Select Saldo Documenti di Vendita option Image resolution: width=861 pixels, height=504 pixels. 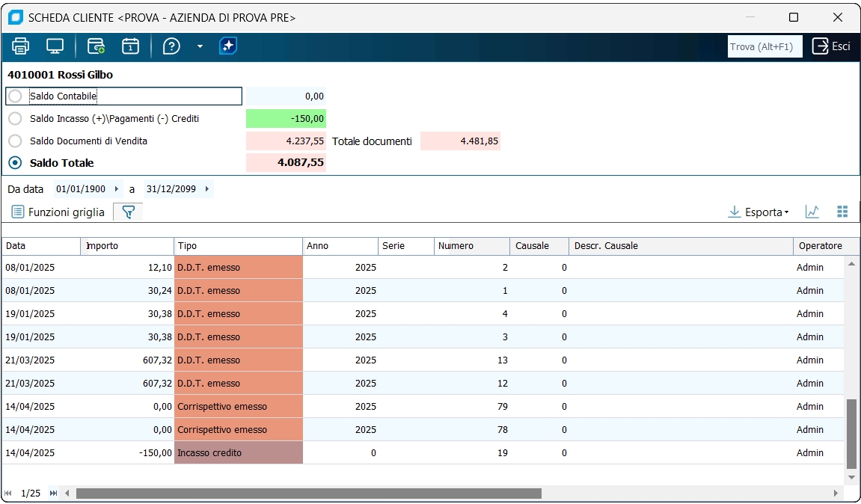point(15,141)
